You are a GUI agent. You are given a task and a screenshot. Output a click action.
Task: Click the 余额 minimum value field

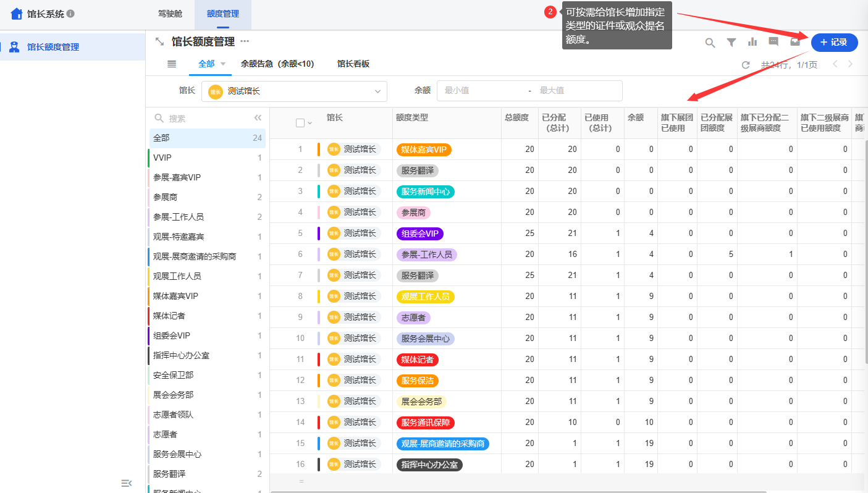tap(482, 90)
